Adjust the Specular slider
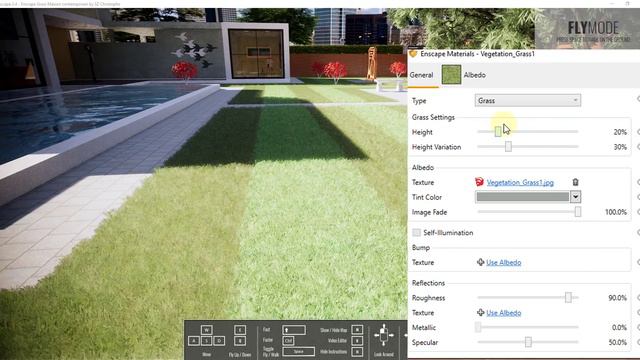Image resolution: width=640 pixels, height=360 pixels. coord(527,342)
